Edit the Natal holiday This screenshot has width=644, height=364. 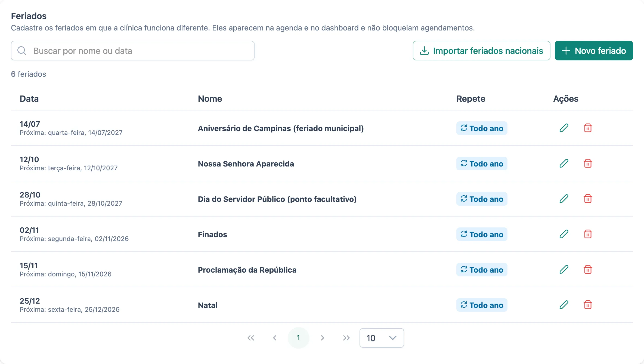[x=564, y=305]
